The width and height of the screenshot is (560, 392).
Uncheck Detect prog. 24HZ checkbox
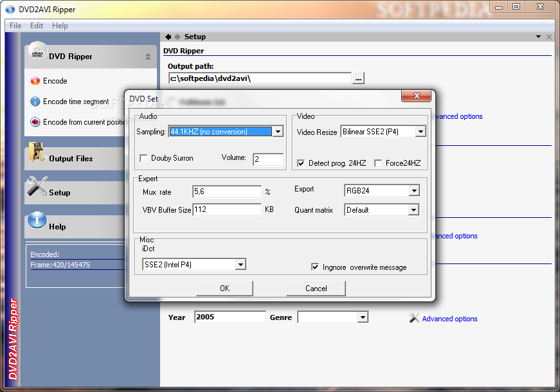301,163
